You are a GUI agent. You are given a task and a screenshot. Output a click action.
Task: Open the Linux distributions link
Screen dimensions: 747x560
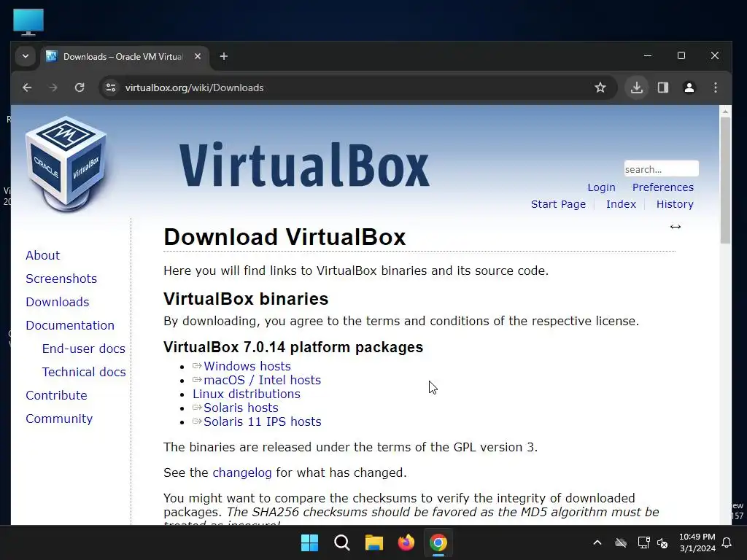pyautogui.click(x=247, y=394)
